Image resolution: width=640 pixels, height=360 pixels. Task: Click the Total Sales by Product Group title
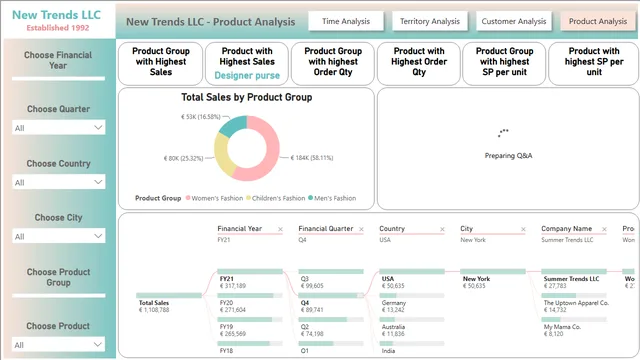click(x=247, y=97)
